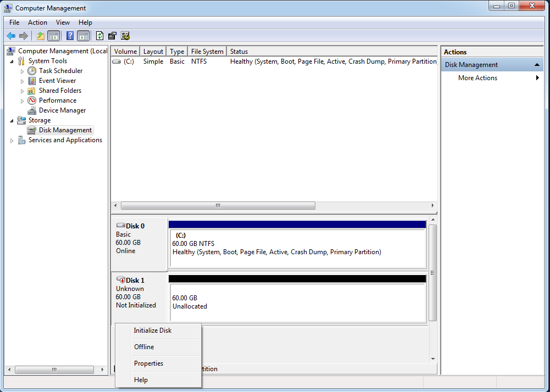The image size is (550, 392).
Task: Click left arrow of volume list scrollbar
Action: 116,205
